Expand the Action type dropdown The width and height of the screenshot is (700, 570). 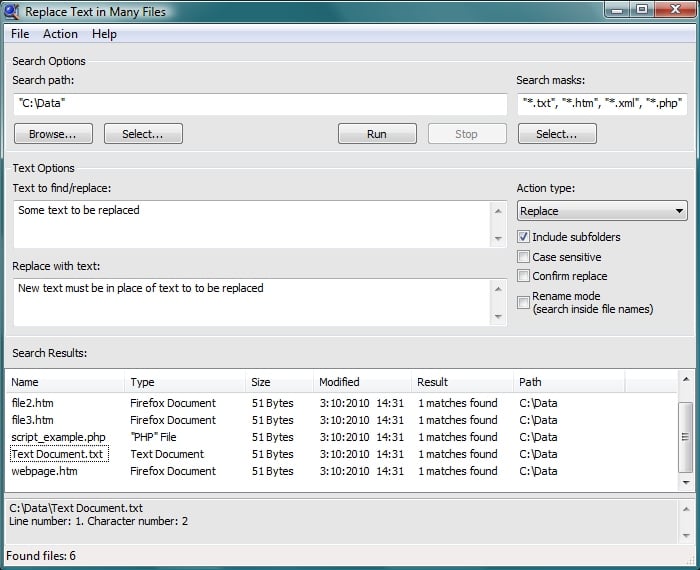pyautogui.click(x=601, y=211)
